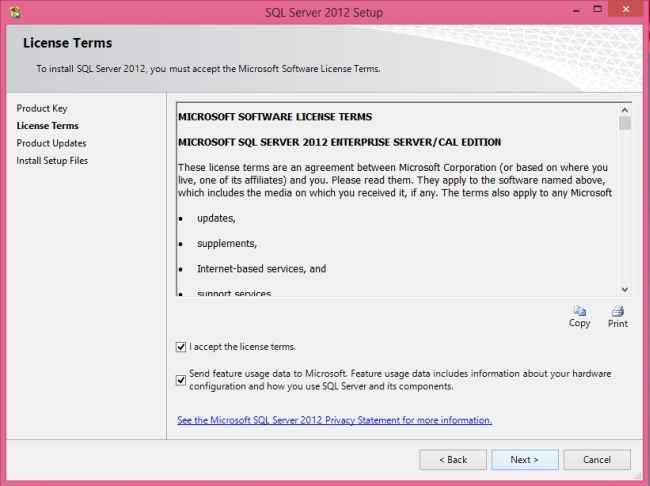
Task: Click the Back button
Action: 453,459
